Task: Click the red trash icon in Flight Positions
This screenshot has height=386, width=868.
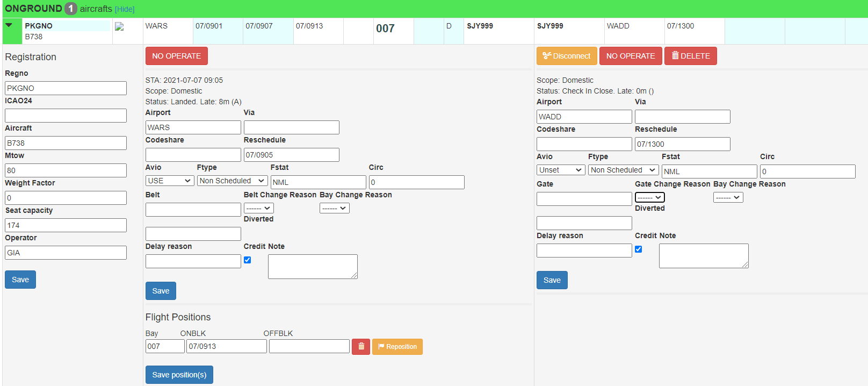Action: coord(361,347)
